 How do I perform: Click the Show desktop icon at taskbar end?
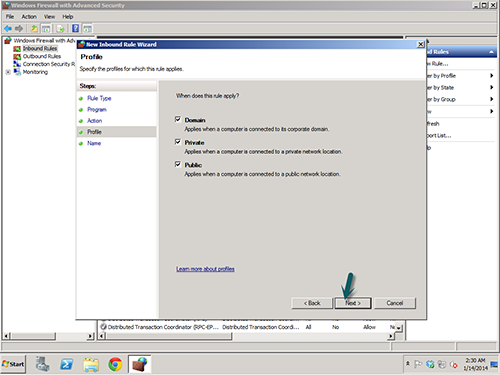click(495, 364)
